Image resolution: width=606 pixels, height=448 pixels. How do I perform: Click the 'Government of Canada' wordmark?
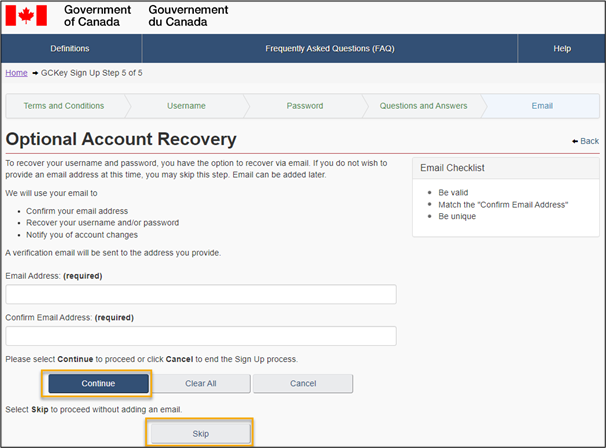coord(97,16)
